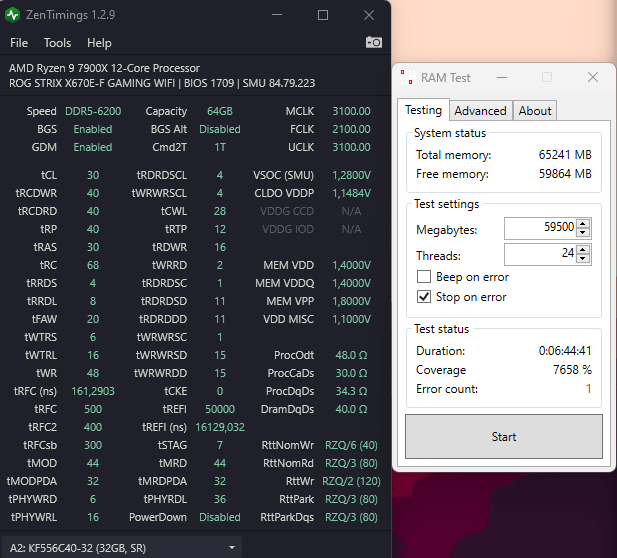Click the Cmd2T value 1T
Viewport: 617px width, 558px height.
click(220, 147)
